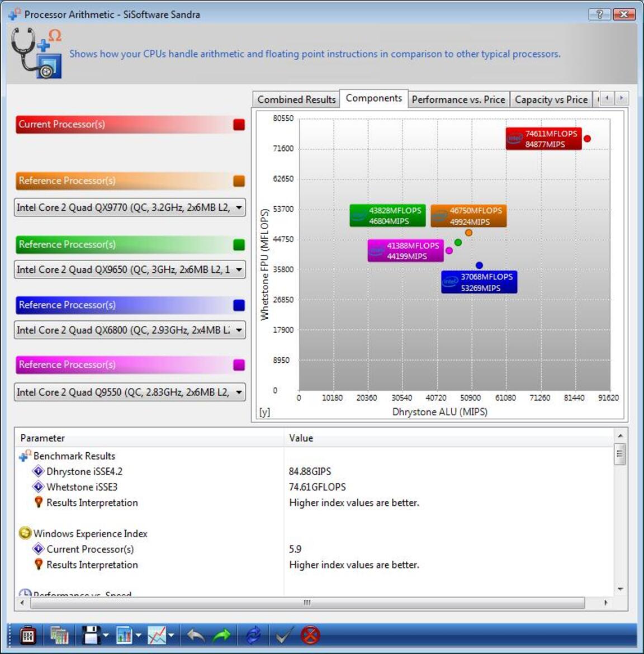Click the copy results icon in toolbar
The height and width of the screenshot is (654, 644).
point(59,636)
